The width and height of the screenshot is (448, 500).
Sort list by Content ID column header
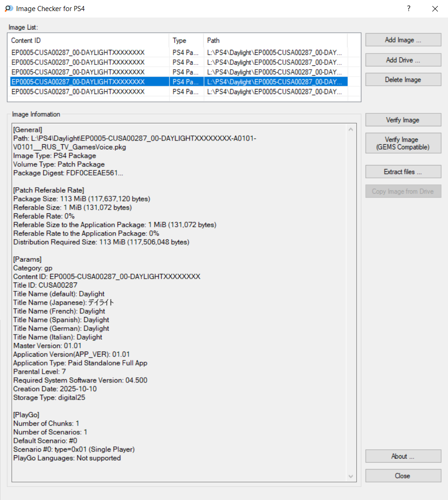point(87,41)
